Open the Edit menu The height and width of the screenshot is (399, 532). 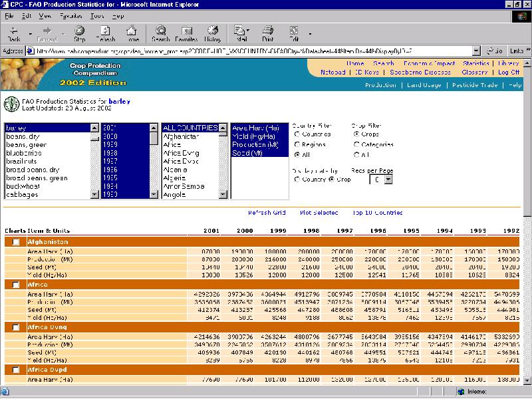click(x=27, y=16)
